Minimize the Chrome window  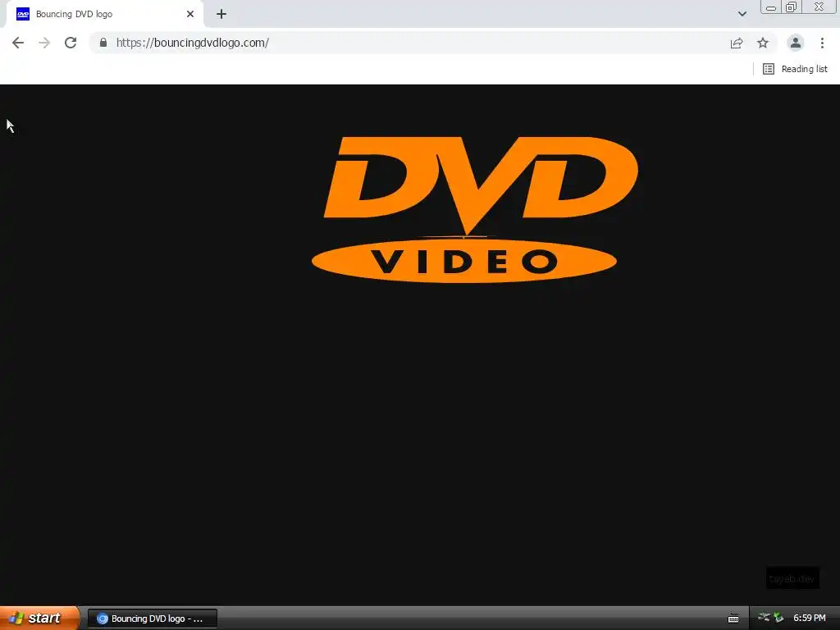pyautogui.click(x=771, y=7)
